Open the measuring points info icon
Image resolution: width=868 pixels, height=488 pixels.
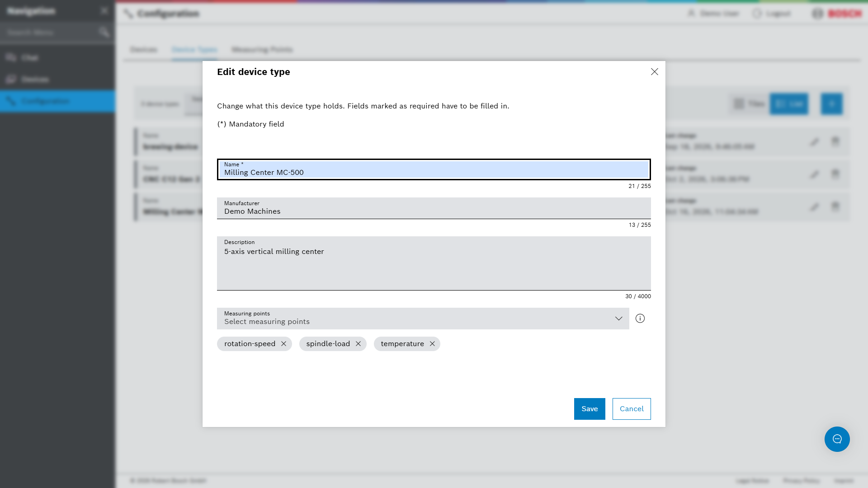click(x=640, y=319)
